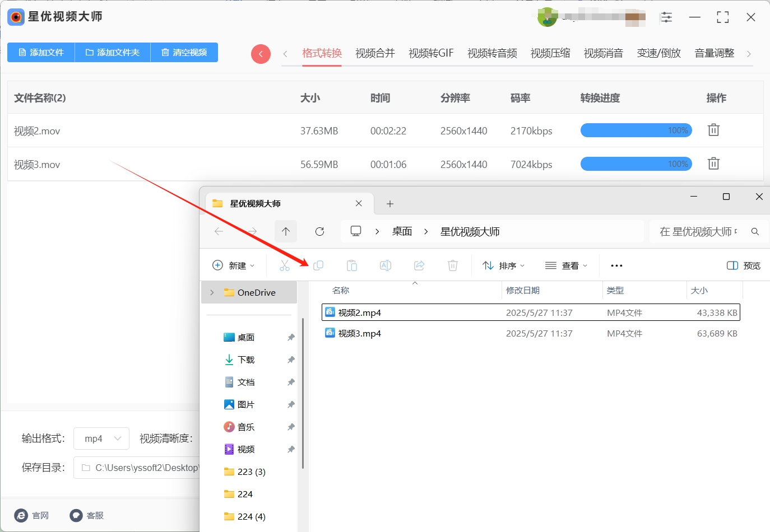This screenshot has height=532, width=770.
Task: Switch to 变速/倒放 tab
Action: click(x=659, y=53)
